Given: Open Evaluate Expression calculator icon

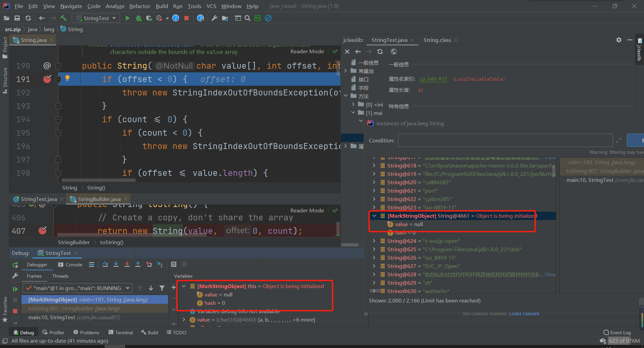Looking at the screenshot, I should 174,264.
